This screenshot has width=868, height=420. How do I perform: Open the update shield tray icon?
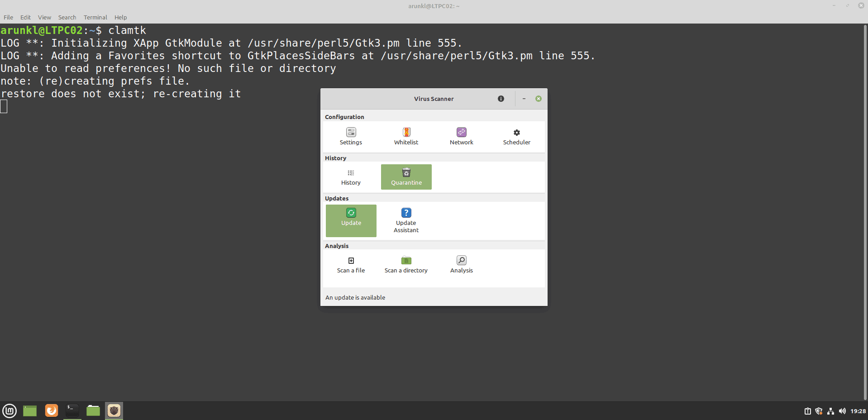tap(819, 411)
